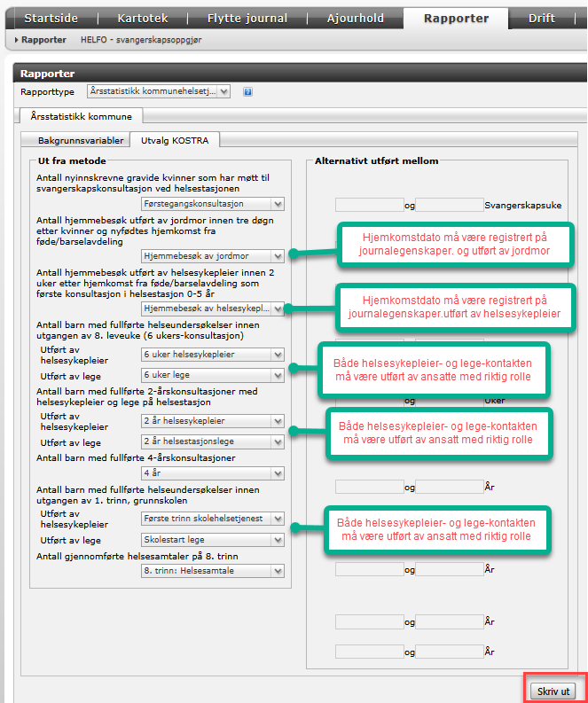Click the help icon beside Rapporttype dropdown

[x=248, y=91]
